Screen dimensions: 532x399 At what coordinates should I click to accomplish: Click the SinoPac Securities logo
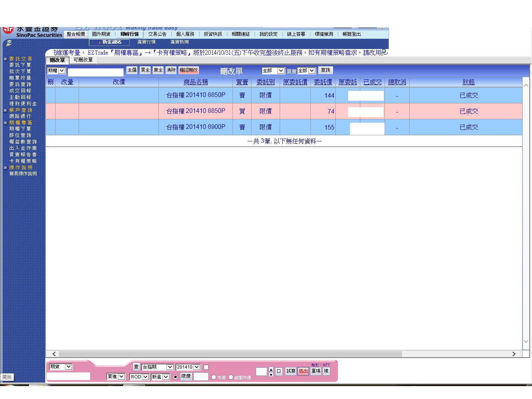(33, 32)
